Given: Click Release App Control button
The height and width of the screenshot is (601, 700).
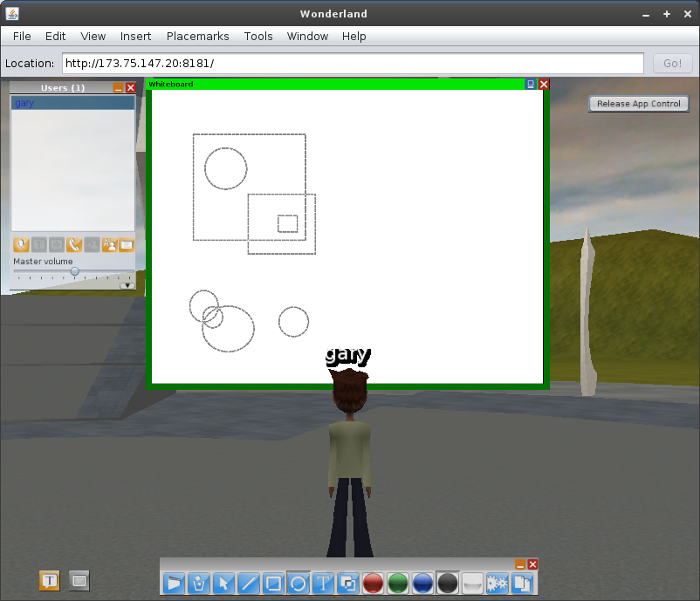Looking at the screenshot, I should click(x=638, y=104).
